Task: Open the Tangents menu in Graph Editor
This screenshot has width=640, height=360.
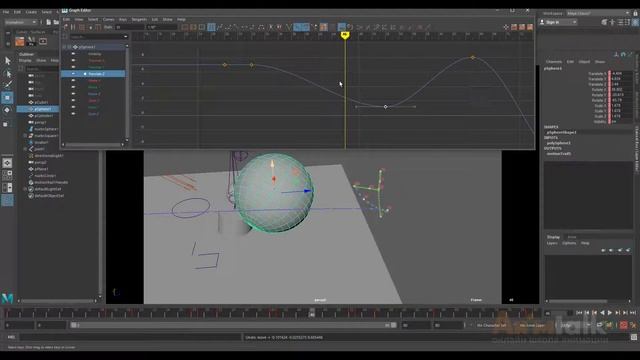Action: [x=139, y=19]
